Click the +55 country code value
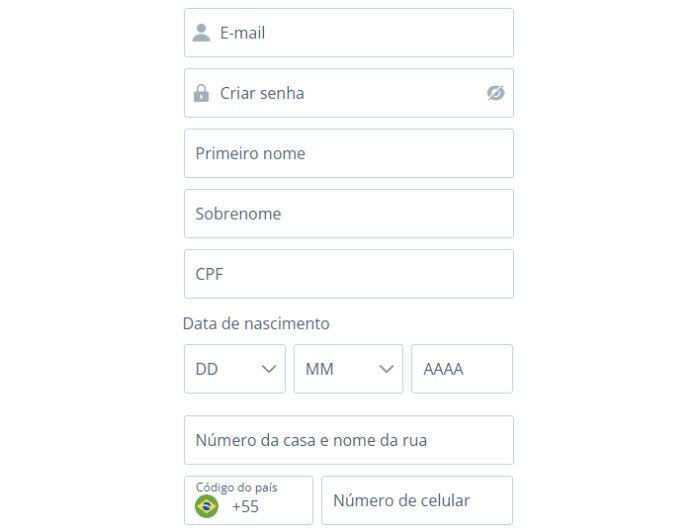Screen dimensions: 700x531 click(246, 506)
